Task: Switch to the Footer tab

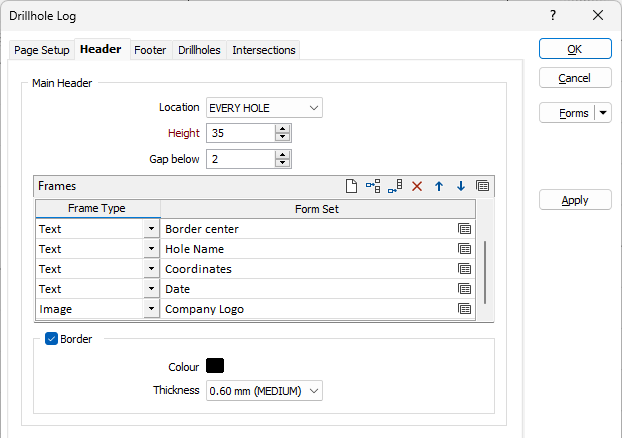Action: tap(150, 50)
